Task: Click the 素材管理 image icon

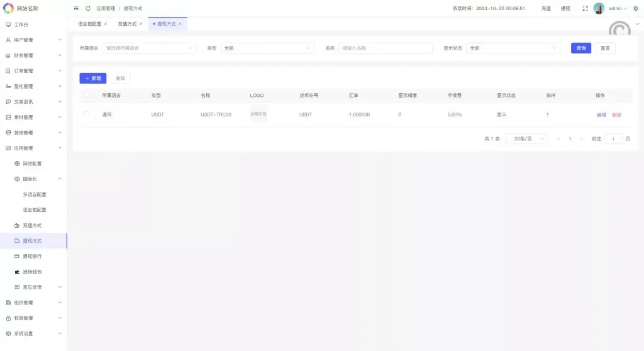Action: click(8, 117)
